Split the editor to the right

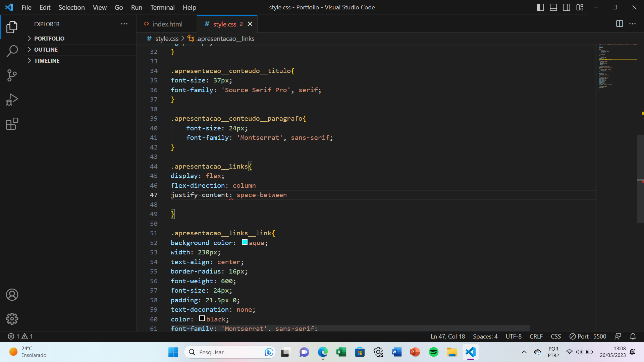point(620,24)
